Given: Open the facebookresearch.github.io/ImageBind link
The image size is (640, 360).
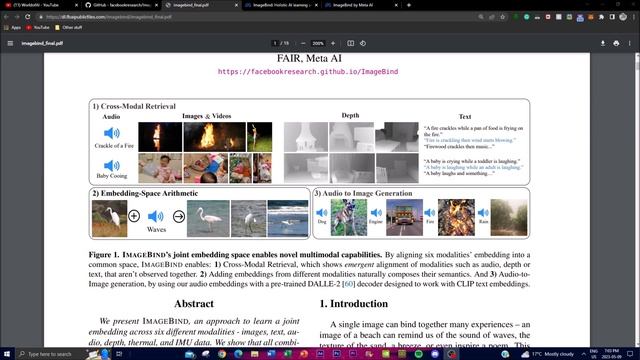Looking at the screenshot, I should click(x=308, y=72).
